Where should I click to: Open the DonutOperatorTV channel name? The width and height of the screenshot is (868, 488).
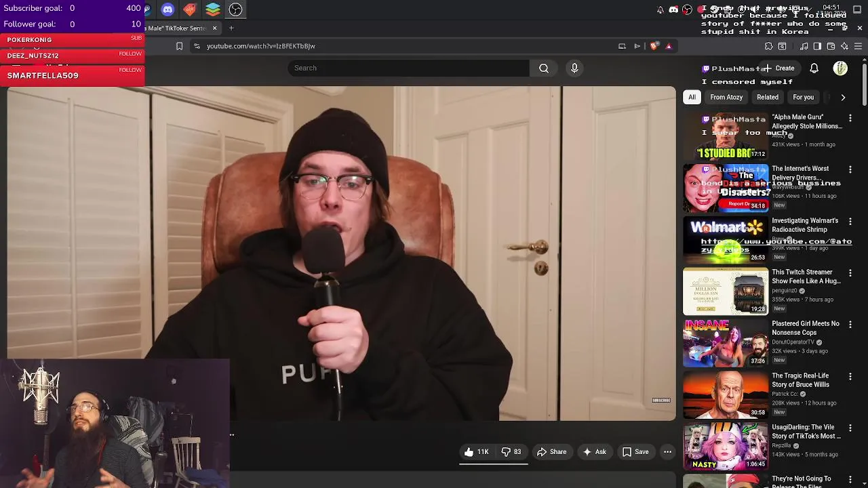click(793, 342)
